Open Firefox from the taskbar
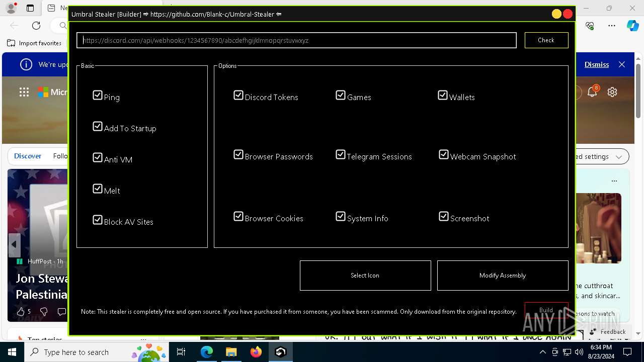This screenshot has width=644, height=362. click(x=256, y=352)
